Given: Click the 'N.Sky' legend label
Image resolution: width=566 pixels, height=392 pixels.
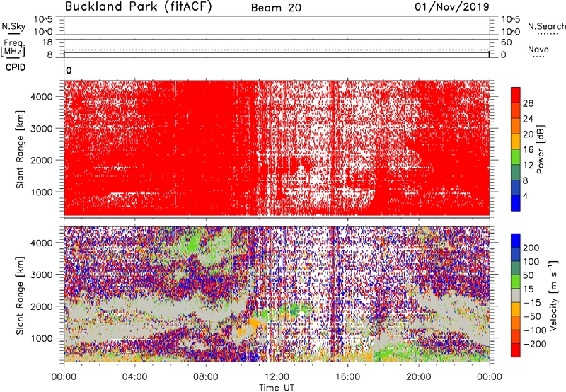Looking at the screenshot, I should click(13, 26).
